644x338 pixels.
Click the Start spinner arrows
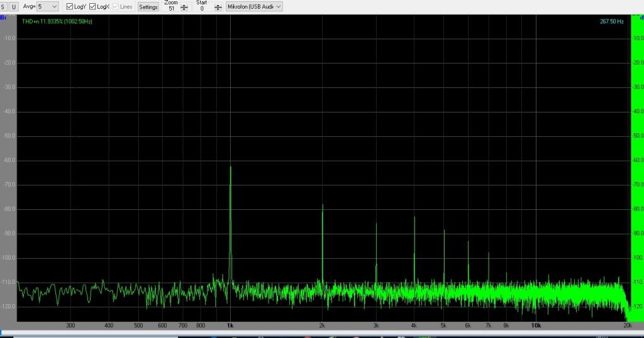(218, 8)
